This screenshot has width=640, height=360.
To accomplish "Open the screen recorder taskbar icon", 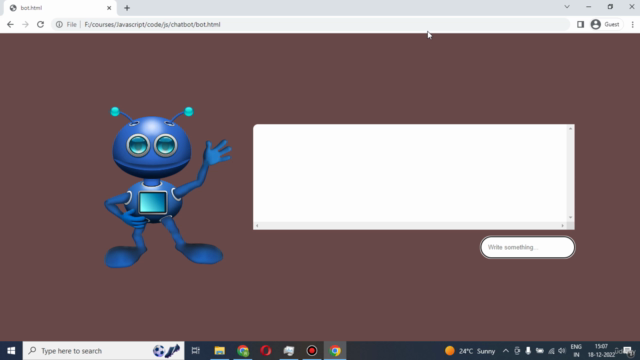I will (x=312, y=351).
